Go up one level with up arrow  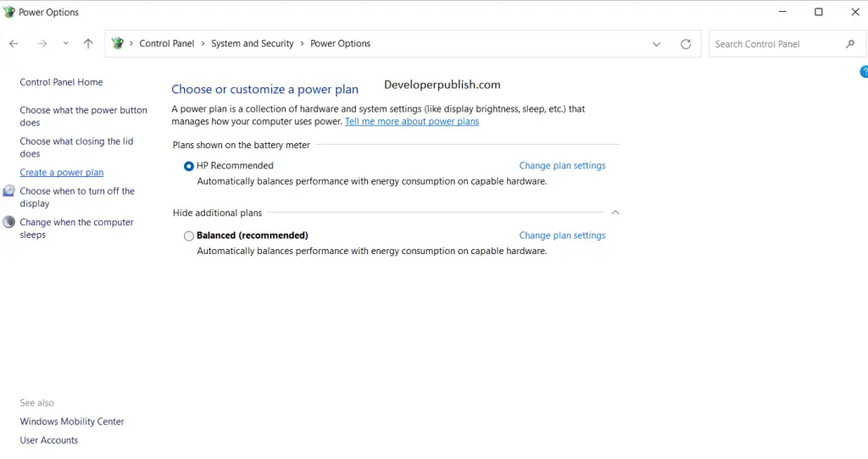pyautogui.click(x=88, y=44)
